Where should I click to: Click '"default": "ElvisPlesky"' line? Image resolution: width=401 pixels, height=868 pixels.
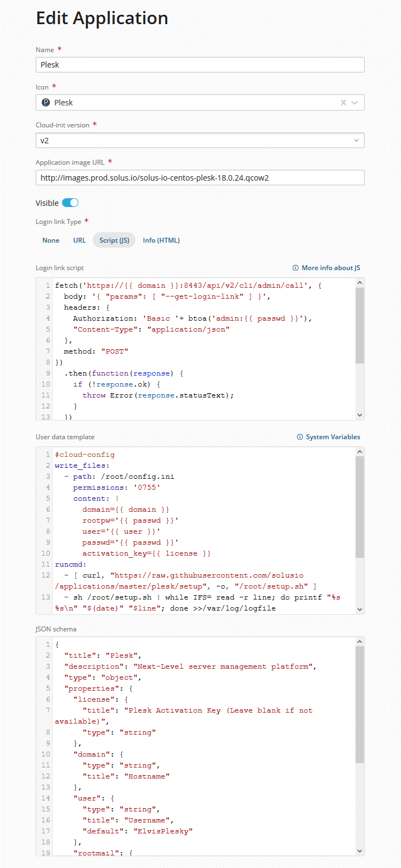(x=138, y=831)
